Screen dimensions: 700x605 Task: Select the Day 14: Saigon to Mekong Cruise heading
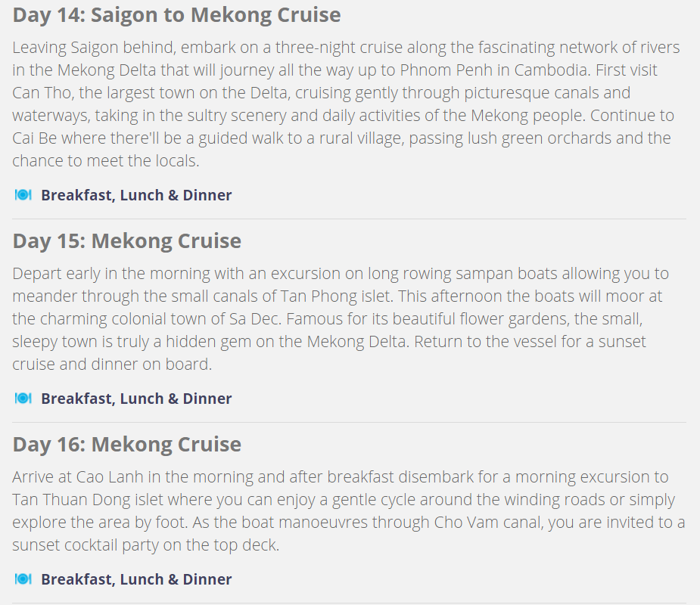click(x=177, y=14)
